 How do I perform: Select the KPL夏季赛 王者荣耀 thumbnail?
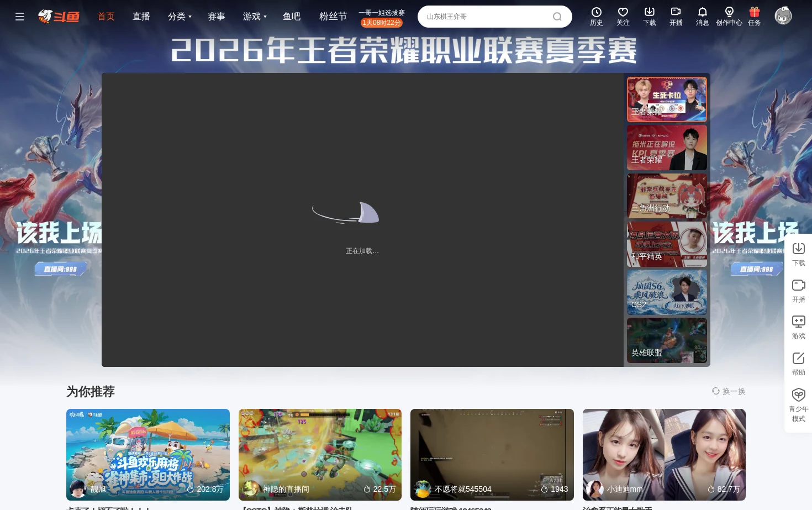tap(667, 148)
